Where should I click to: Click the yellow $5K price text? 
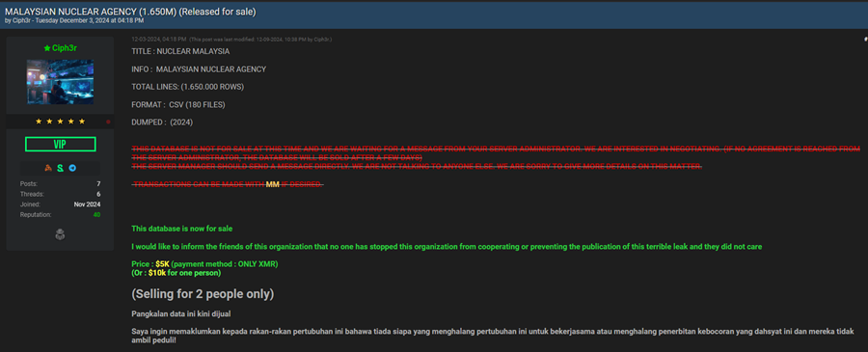click(163, 264)
